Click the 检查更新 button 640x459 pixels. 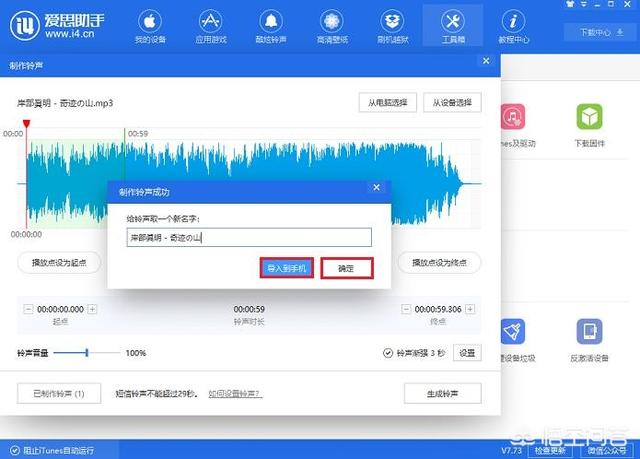click(550, 450)
